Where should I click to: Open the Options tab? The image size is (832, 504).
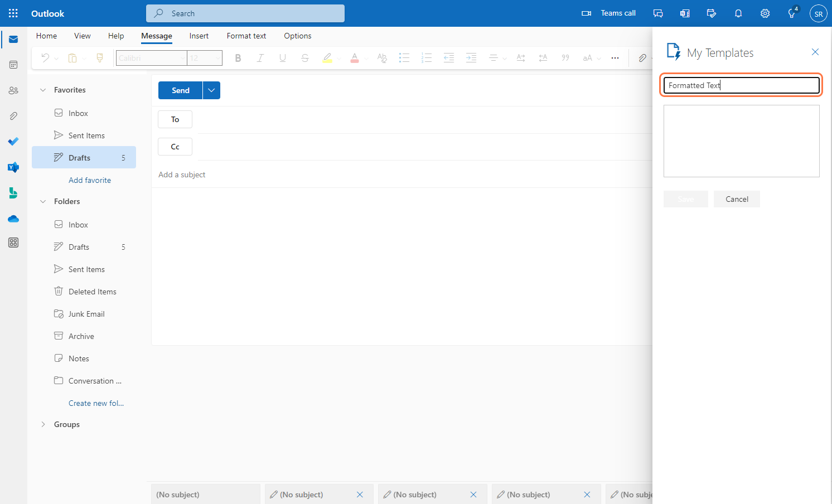pos(298,36)
